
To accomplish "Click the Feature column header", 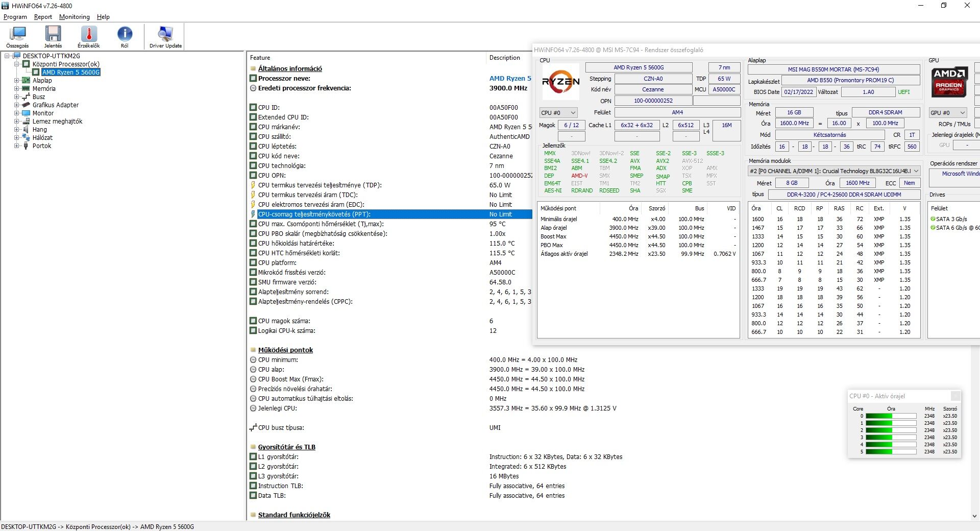I will point(366,58).
